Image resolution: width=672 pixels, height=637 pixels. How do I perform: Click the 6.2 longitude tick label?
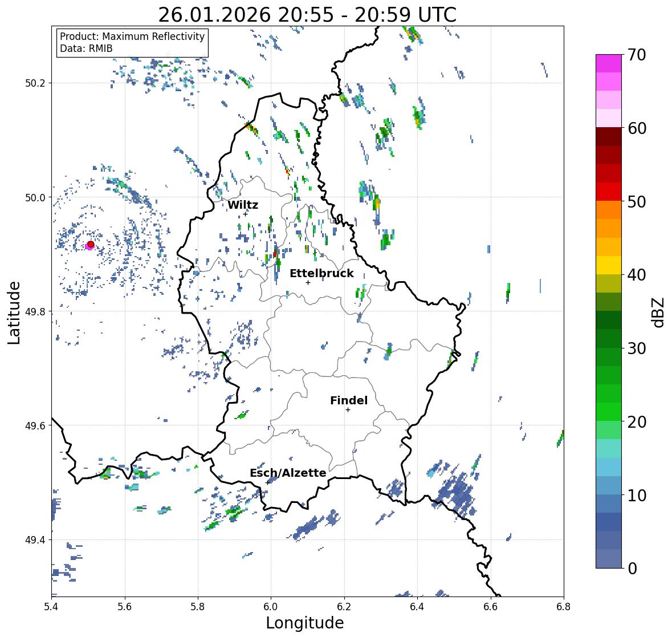click(x=344, y=607)
